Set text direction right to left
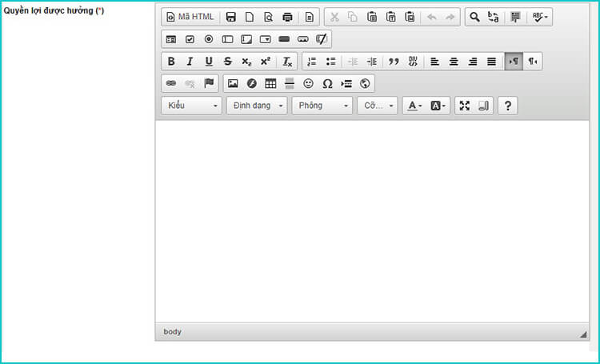Screen dimensions: 600x364 click(532, 62)
